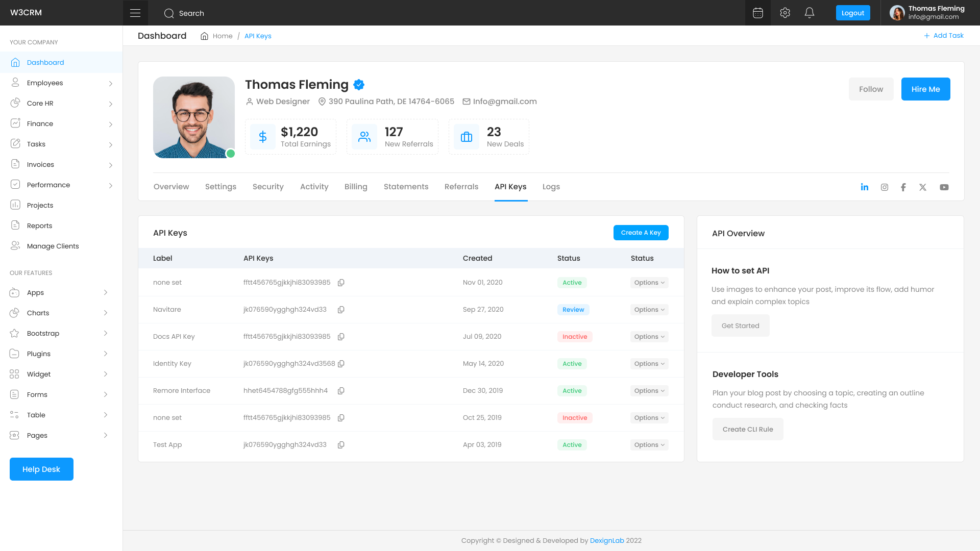Open notifications via the bell icon
The width and height of the screenshot is (980, 551).
click(x=810, y=13)
